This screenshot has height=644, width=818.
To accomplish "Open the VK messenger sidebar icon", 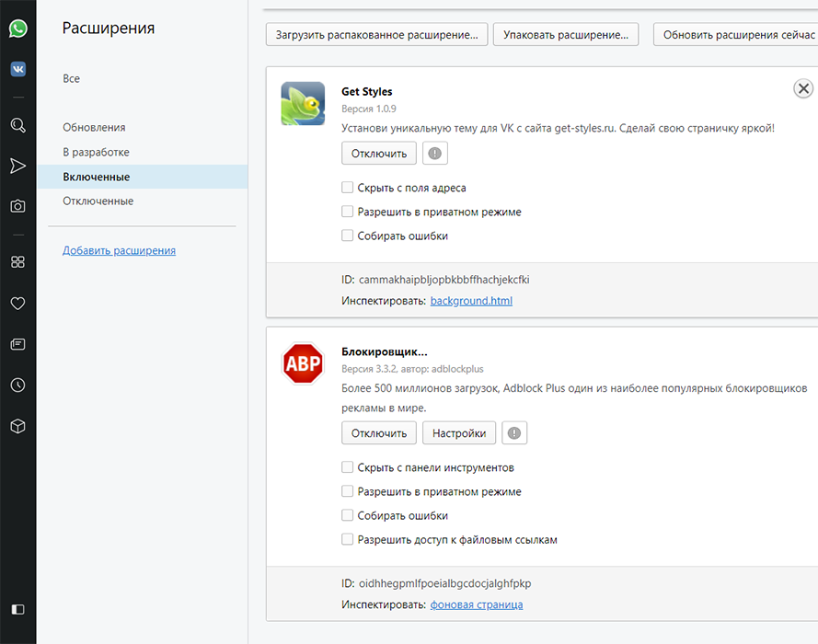I will [x=17, y=69].
